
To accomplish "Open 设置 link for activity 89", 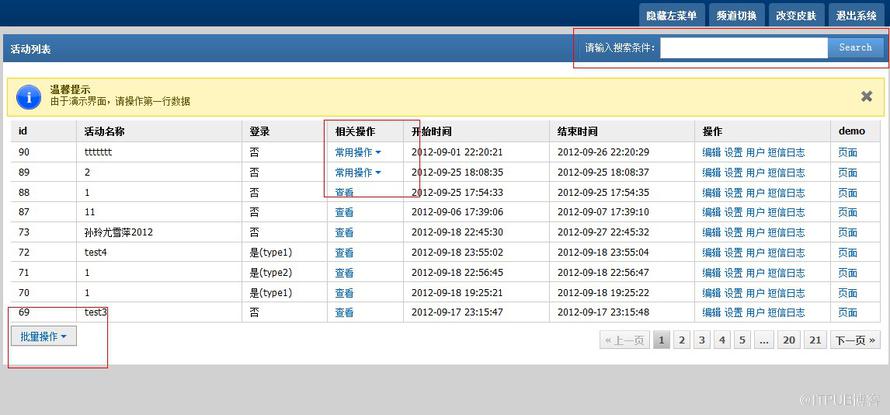I will tap(733, 172).
